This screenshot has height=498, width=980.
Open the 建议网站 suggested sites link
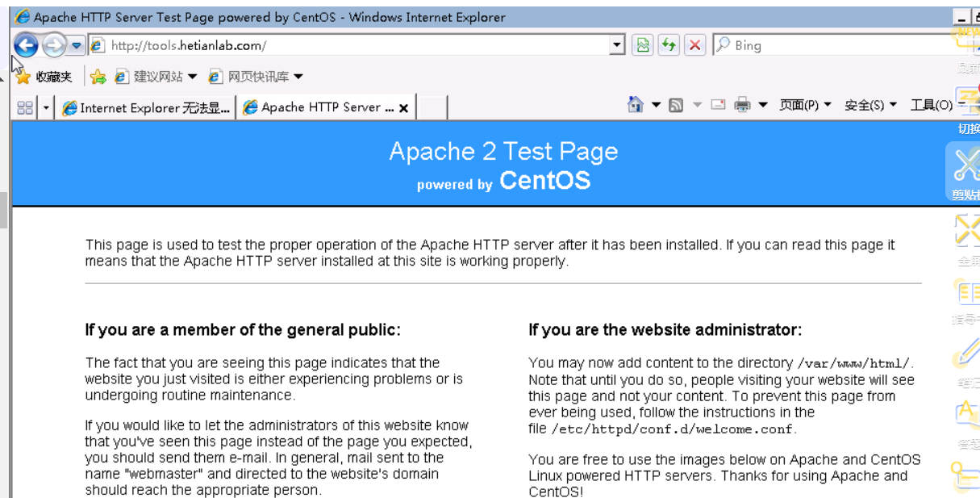pos(150,77)
